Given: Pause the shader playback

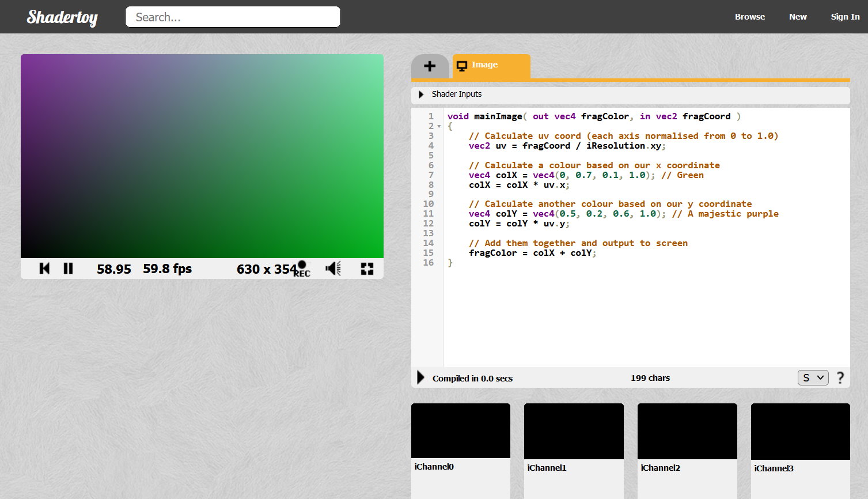Looking at the screenshot, I should [68, 269].
